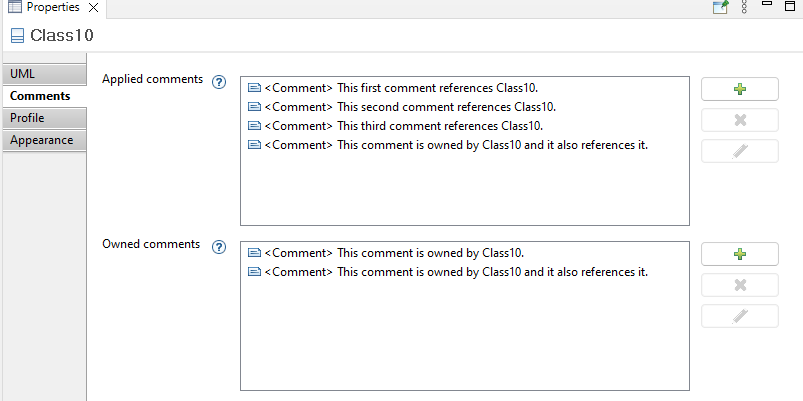
Task: Close the Properties view tab
Action: 93,8
